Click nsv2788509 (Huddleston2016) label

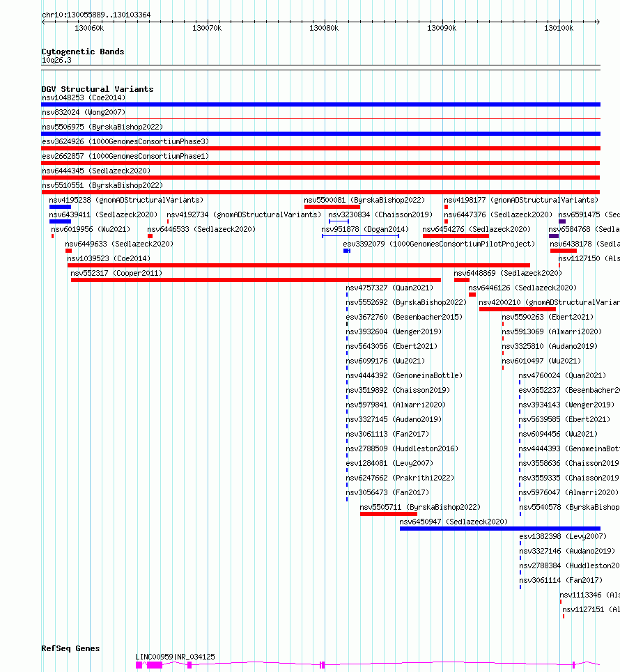tap(402, 448)
